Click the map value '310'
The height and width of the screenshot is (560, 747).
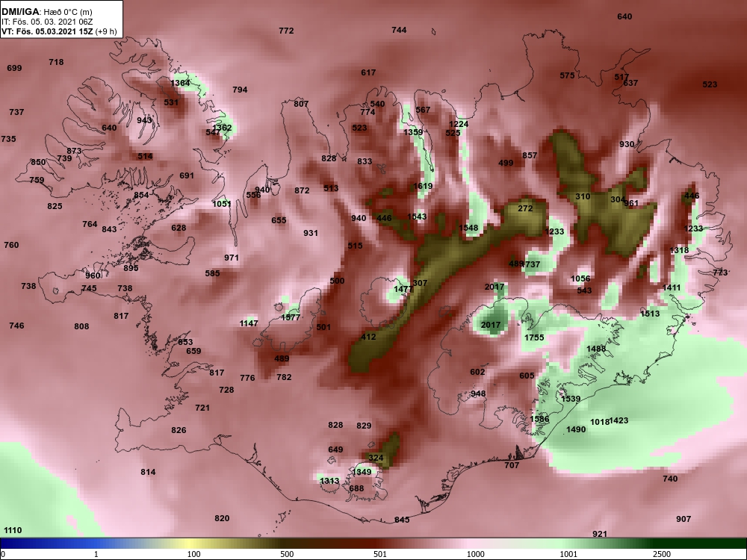pos(583,196)
